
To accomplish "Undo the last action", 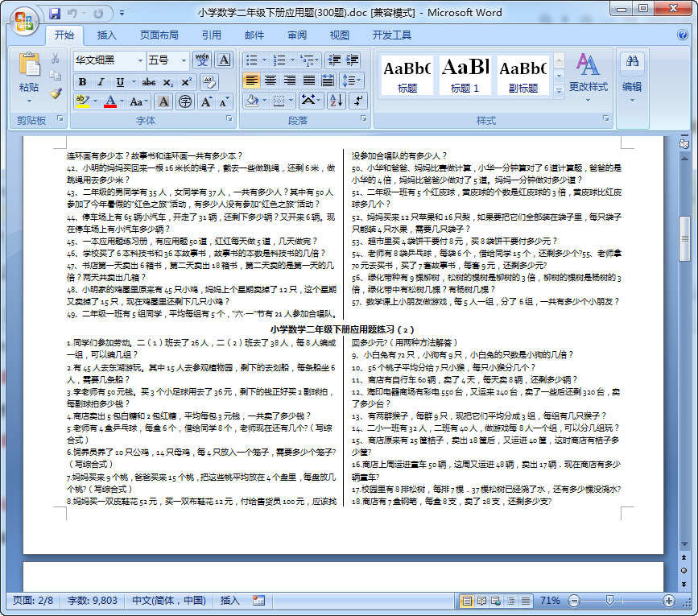I will pos(72,14).
